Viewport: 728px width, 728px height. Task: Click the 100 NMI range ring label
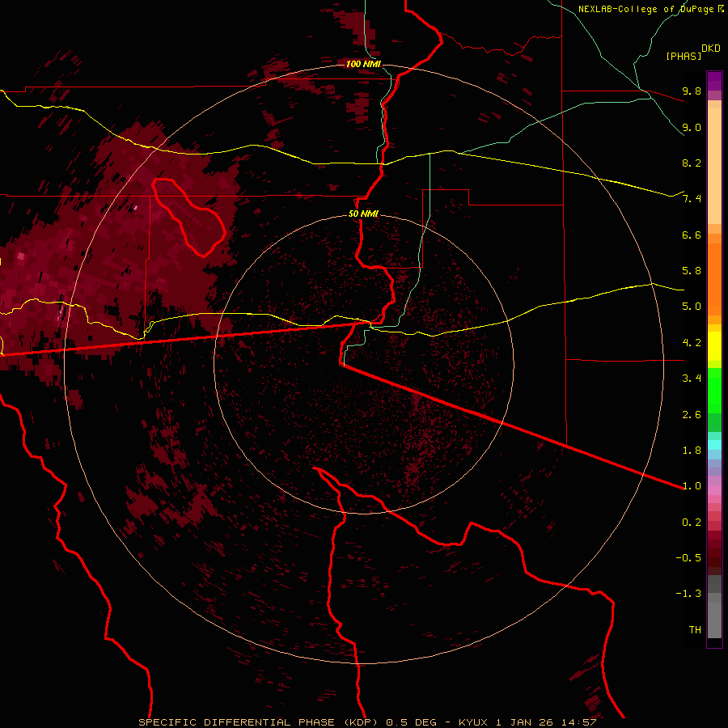(363, 64)
